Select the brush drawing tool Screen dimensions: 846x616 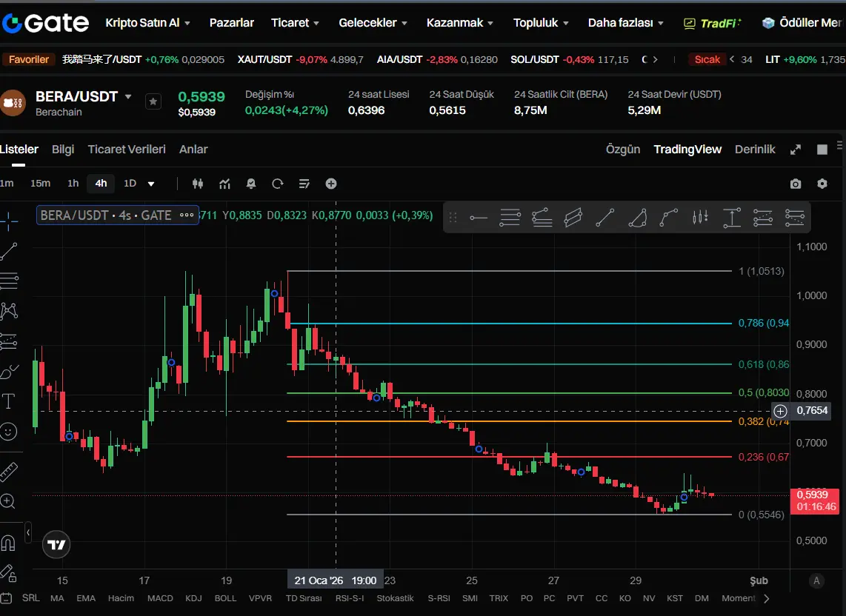(x=8, y=371)
